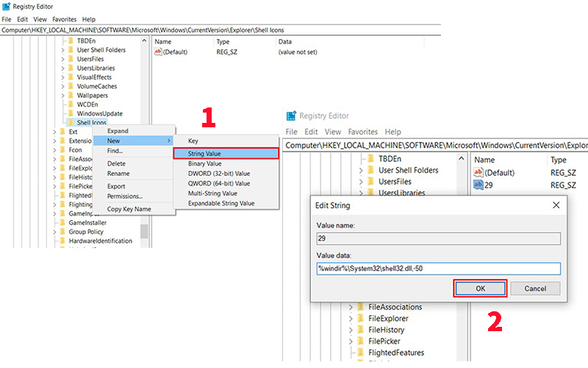Expand UsersLibraries node in left tree
Viewport: 588px width, 368px height.
click(62, 68)
